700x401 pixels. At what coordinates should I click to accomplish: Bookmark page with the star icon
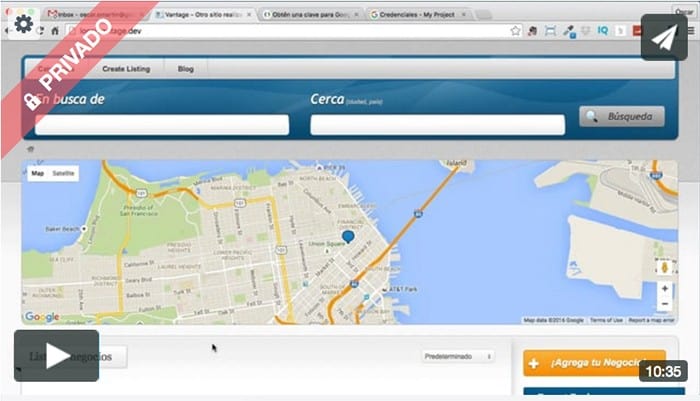(515, 31)
